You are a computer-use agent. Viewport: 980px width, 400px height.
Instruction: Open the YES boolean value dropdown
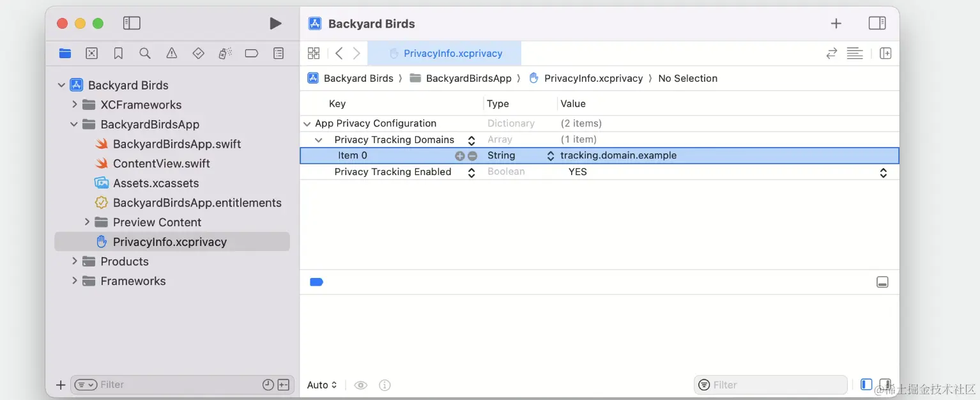884,173
